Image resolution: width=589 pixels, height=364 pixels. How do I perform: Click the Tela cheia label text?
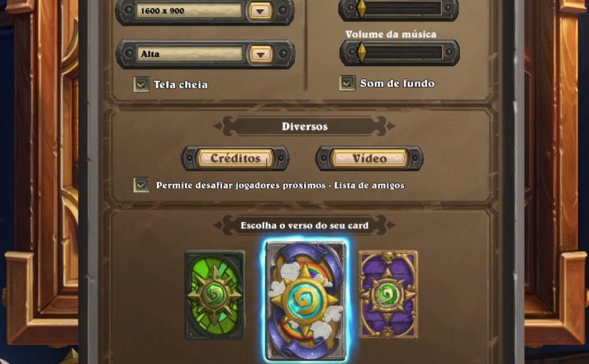181,84
